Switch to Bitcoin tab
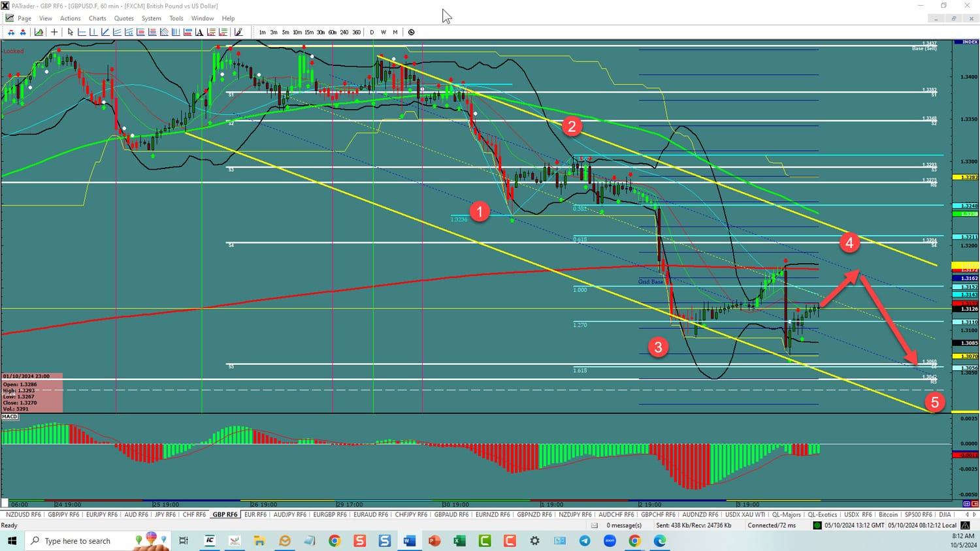 pos(888,514)
